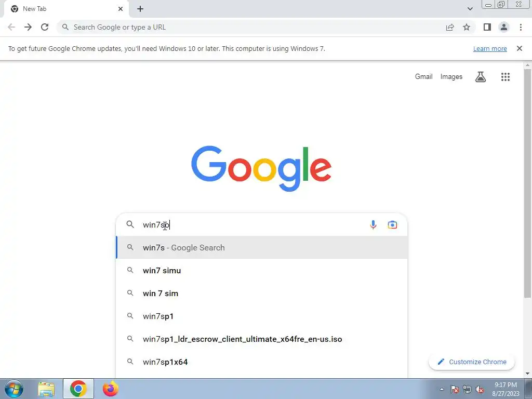Image resolution: width=532 pixels, height=399 pixels.
Task: Search by image with camera icon
Action: coord(392,224)
